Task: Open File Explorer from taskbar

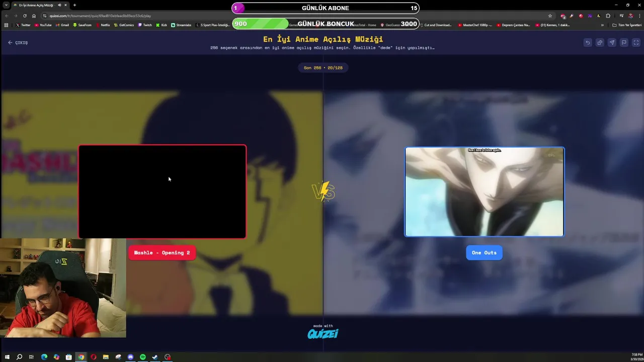Action: (x=106, y=357)
